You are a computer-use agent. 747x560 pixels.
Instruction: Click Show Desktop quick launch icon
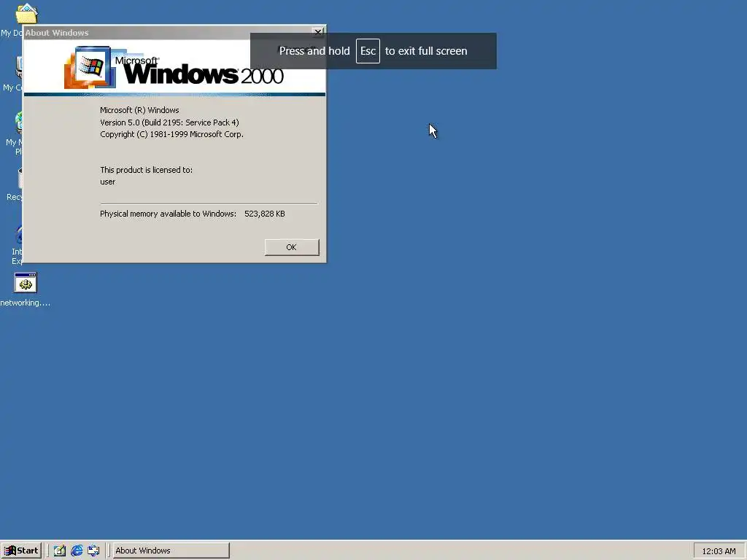[x=60, y=551]
